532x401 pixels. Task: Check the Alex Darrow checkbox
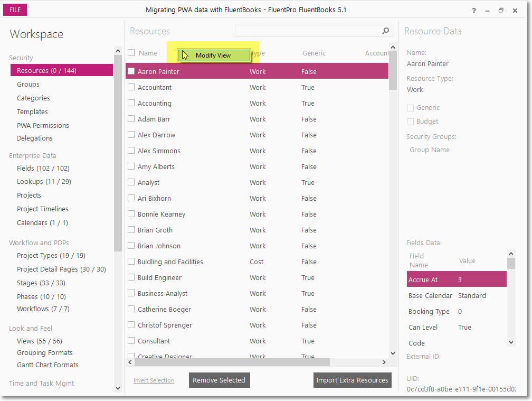click(x=131, y=135)
